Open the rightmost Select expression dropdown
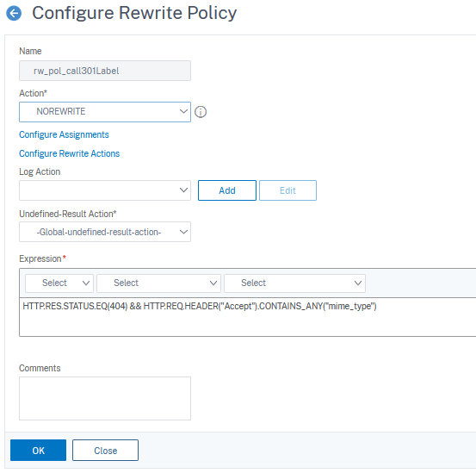Viewport: 476px width, 473px height. [294, 283]
